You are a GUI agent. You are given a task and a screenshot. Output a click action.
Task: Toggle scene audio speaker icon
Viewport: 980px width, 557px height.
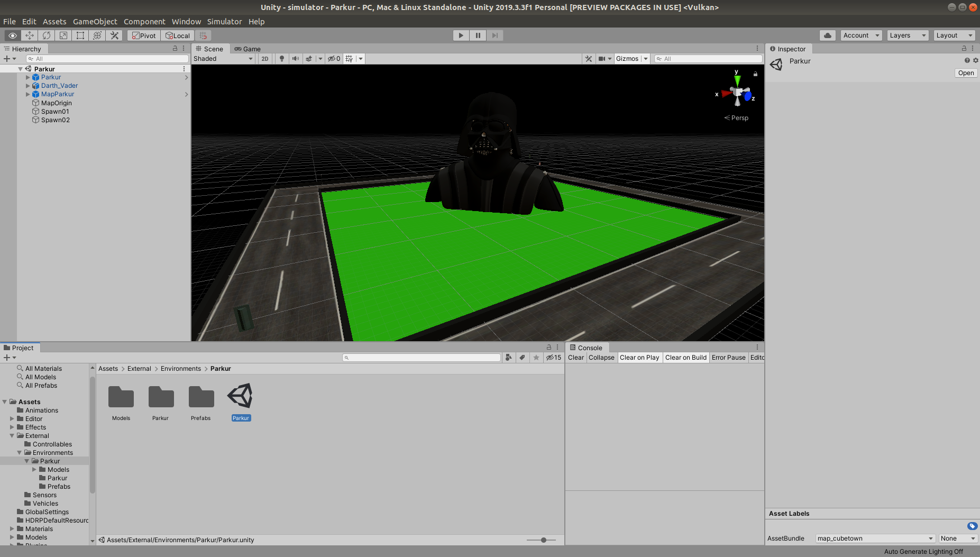coord(296,59)
